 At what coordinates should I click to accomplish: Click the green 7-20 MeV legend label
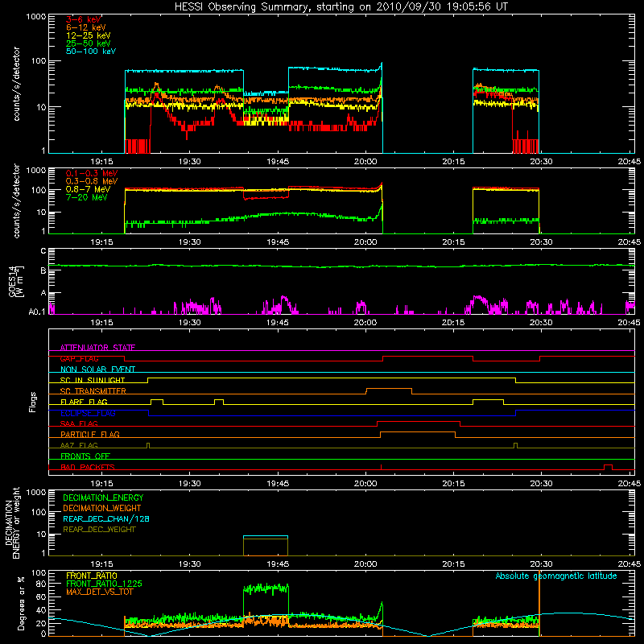point(87,197)
